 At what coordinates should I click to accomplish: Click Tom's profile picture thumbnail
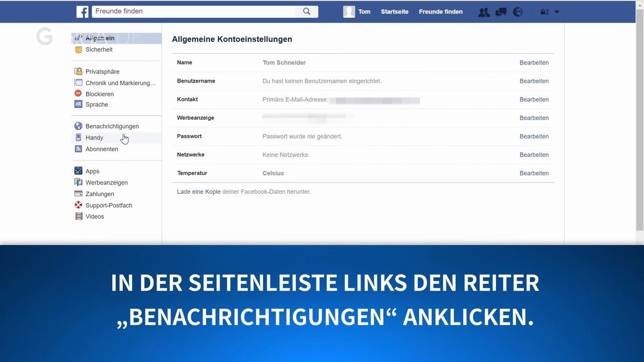point(348,11)
